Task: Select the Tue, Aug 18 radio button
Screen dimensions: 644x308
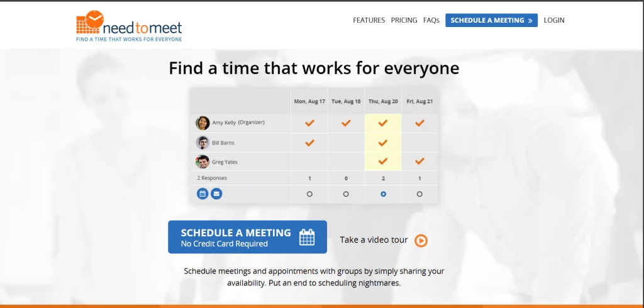Action: [x=346, y=194]
